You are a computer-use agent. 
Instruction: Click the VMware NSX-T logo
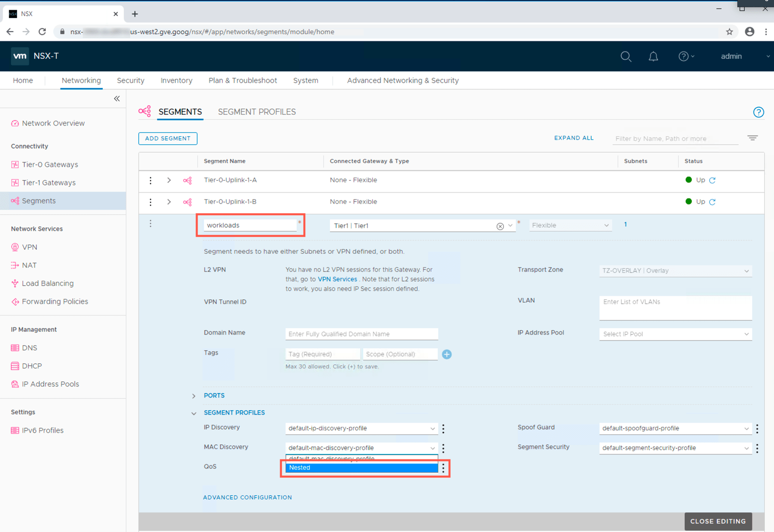click(20, 56)
